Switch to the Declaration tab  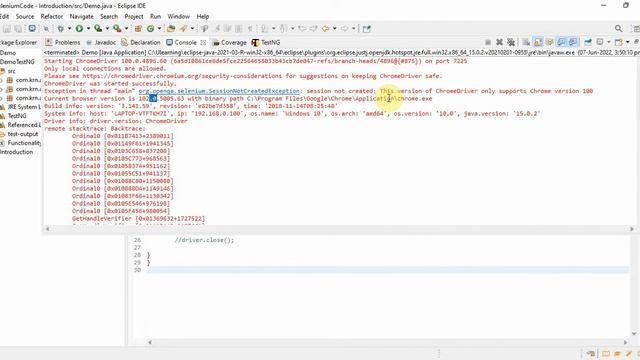[141, 42]
